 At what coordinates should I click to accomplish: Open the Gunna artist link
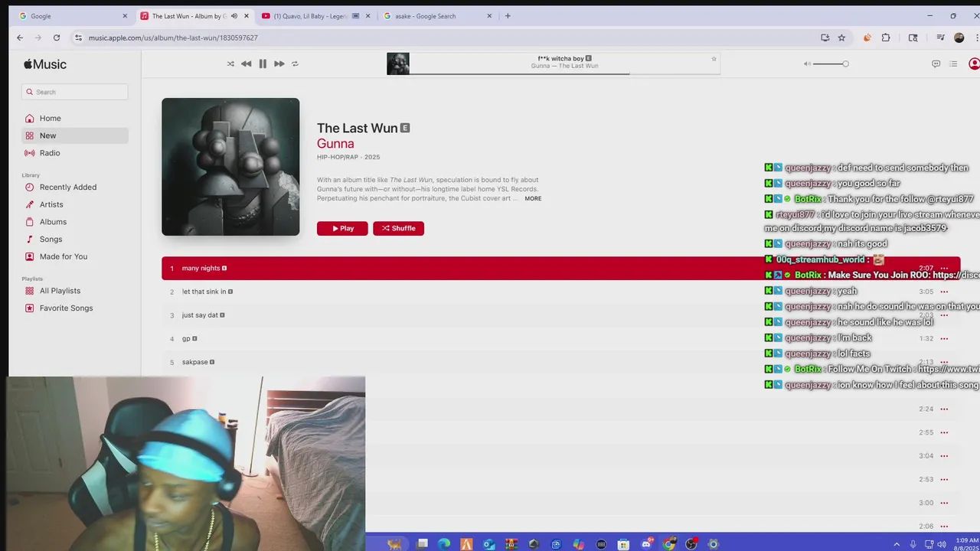point(335,143)
